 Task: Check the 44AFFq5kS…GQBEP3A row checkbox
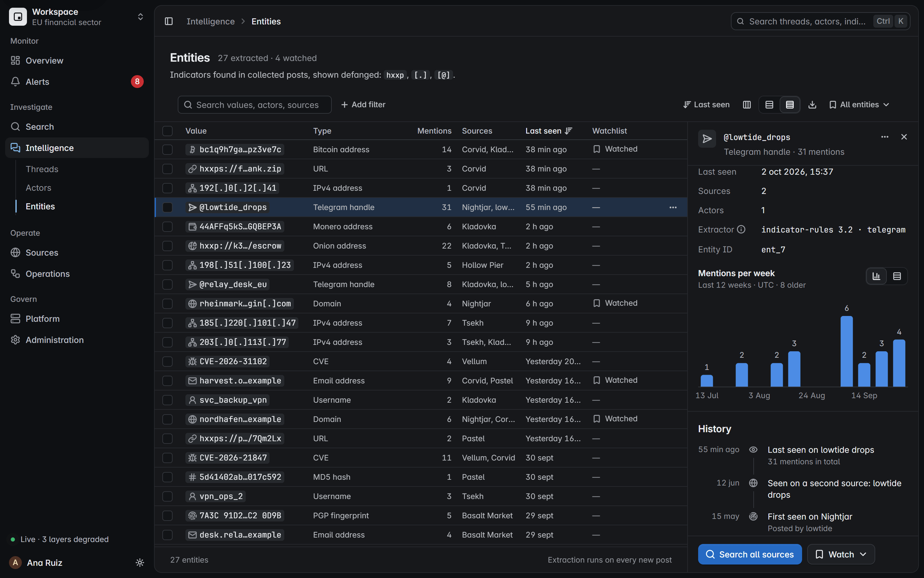point(167,227)
